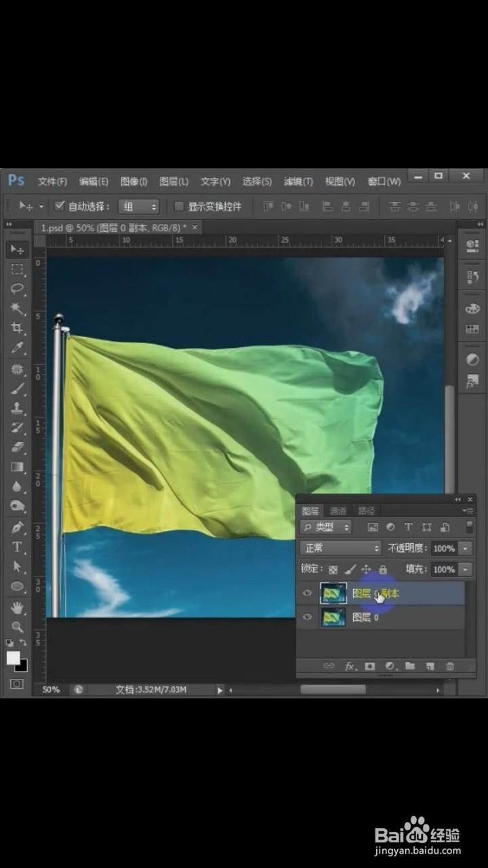Open the 图像(I) menu
Screen dimensions: 488x868
(x=134, y=181)
